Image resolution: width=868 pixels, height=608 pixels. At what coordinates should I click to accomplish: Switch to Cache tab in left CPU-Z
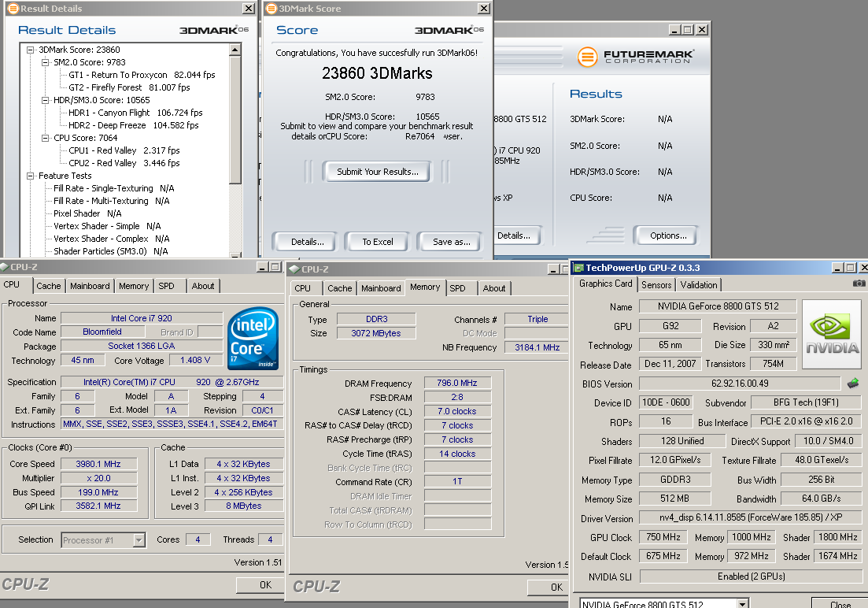[x=49, y=286]
